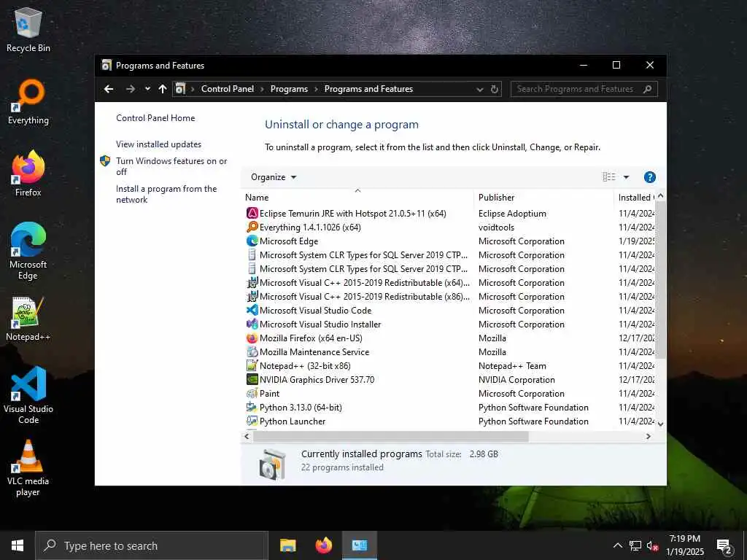This screenshot has width=747, height=560.
Task: Click the Control Panel breadcrumb
Action: click(x=228, y=89)
